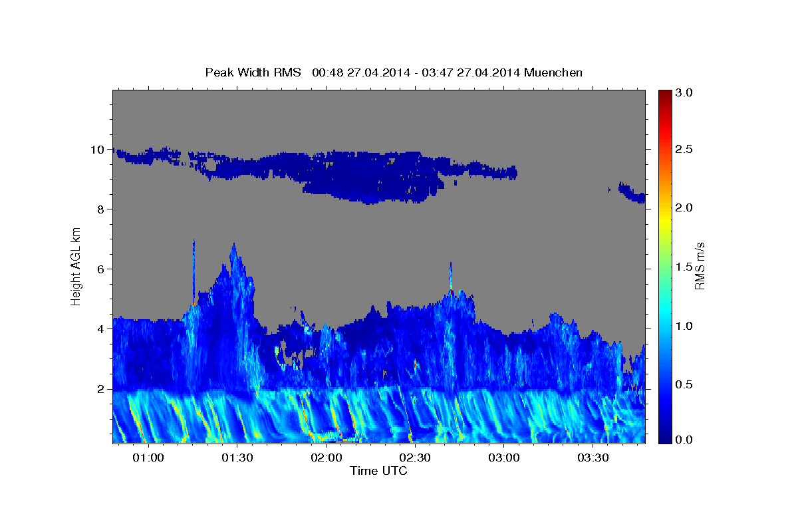Click the height axis label 2

(102, 389)
